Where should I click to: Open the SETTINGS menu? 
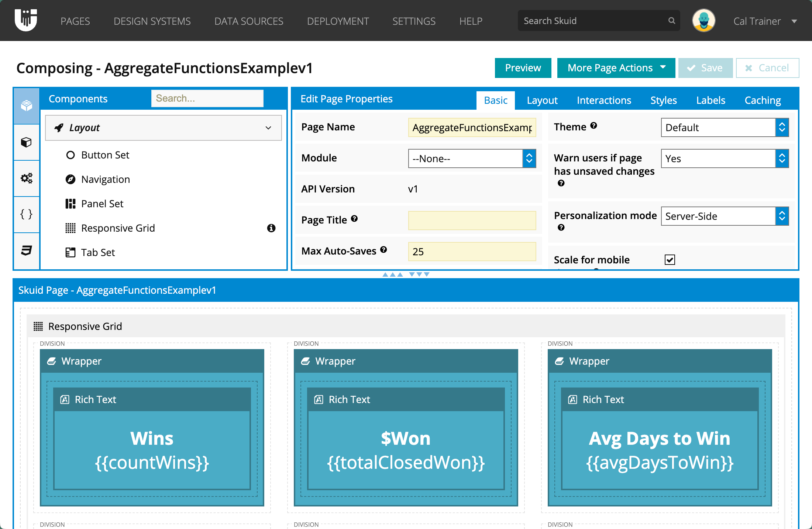(x=414, y=21)
